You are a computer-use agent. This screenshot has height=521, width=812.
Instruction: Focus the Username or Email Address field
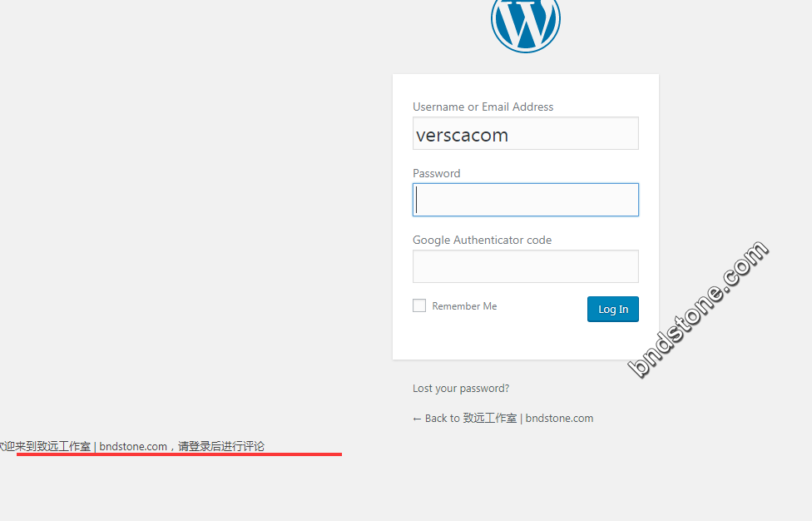(x=526, y=134)
